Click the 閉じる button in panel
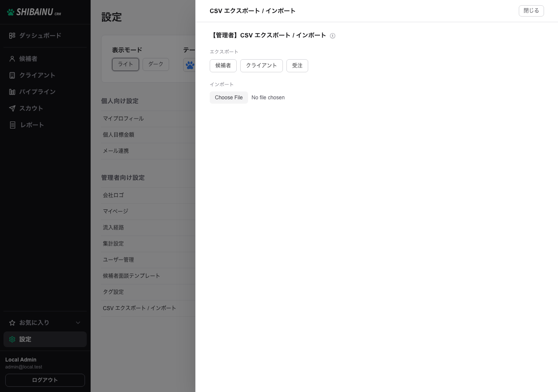Image resolution: width=558 pixels, height=392 pixels. click(531, 11)
